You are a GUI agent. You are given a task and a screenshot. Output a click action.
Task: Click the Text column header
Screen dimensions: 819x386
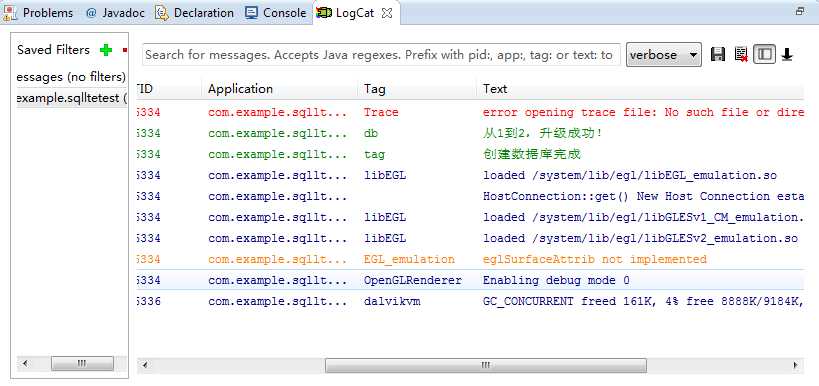pyautogui.click(x=640, y=89)
